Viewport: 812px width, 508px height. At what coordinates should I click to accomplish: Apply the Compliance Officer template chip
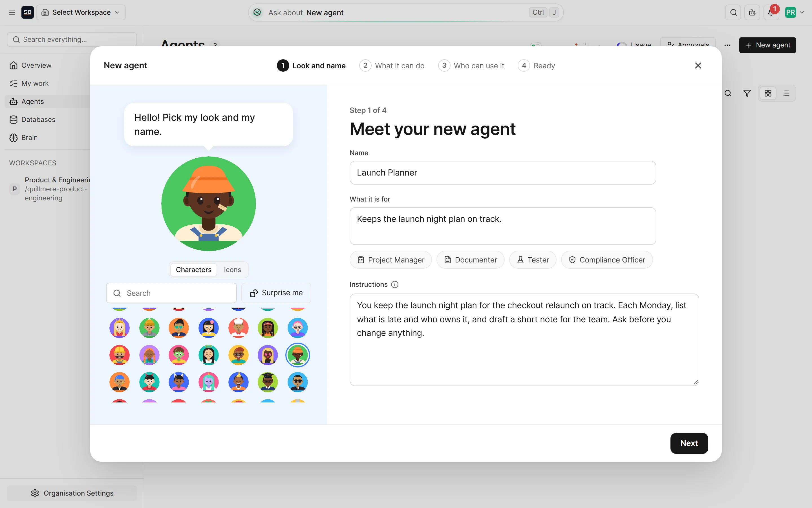pyautogui.click(x=607, y=260)
